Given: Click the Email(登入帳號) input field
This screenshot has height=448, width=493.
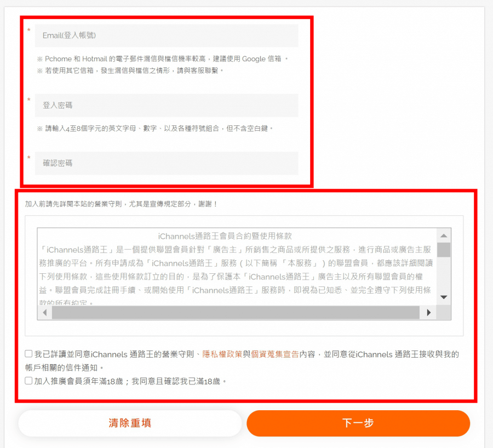Looking at the screenshot, I should pos(167,36).
